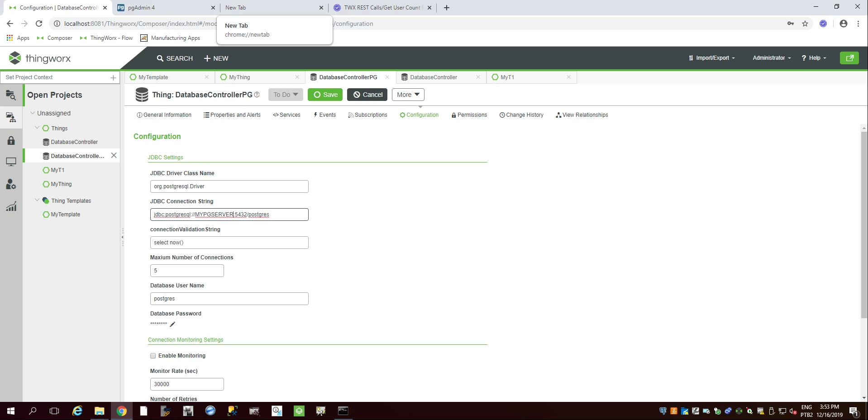Open Chrome profile avatar icon
Viewport: 868px width, 420px height.
[843, 24]
